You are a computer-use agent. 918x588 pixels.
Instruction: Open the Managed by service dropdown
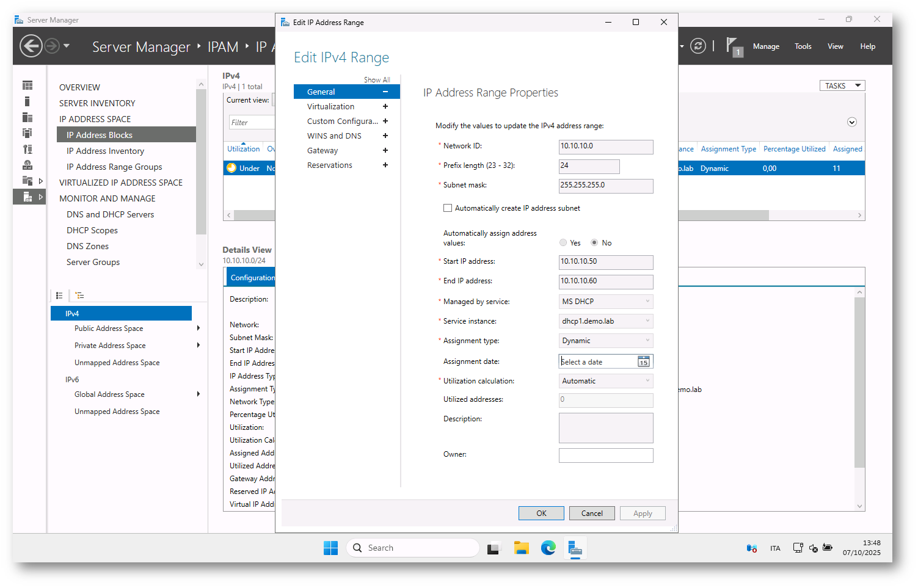(x=605, y=302)
